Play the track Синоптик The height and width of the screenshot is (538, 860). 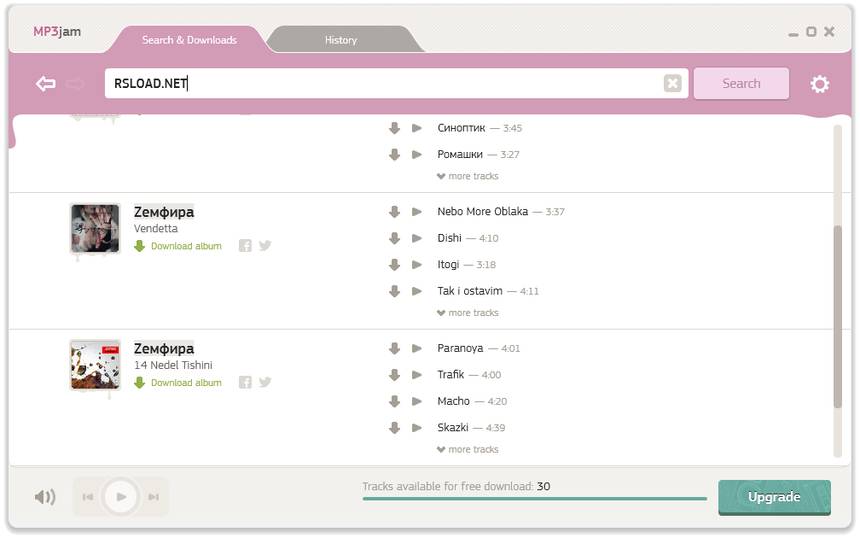[417, 128]
